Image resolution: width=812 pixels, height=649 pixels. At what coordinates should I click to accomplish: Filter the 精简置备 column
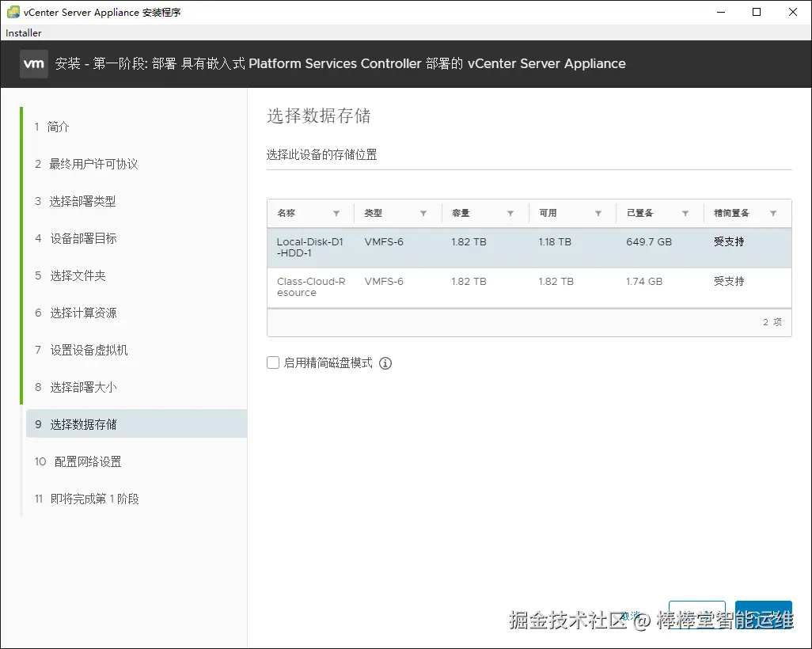point(772,214)
